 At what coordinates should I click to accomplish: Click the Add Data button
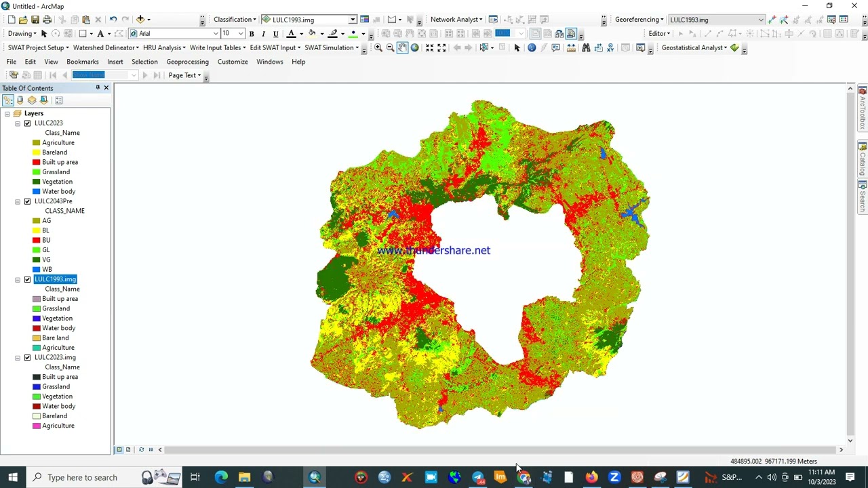140,20
